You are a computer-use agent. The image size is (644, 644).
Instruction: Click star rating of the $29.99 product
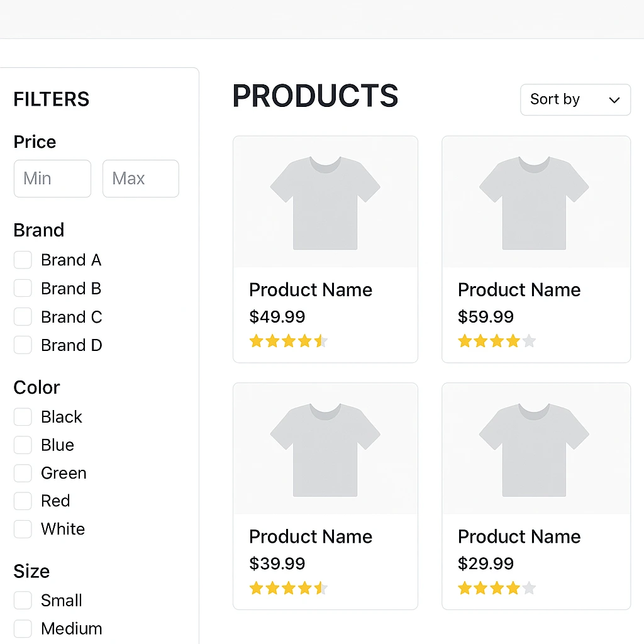497,589
